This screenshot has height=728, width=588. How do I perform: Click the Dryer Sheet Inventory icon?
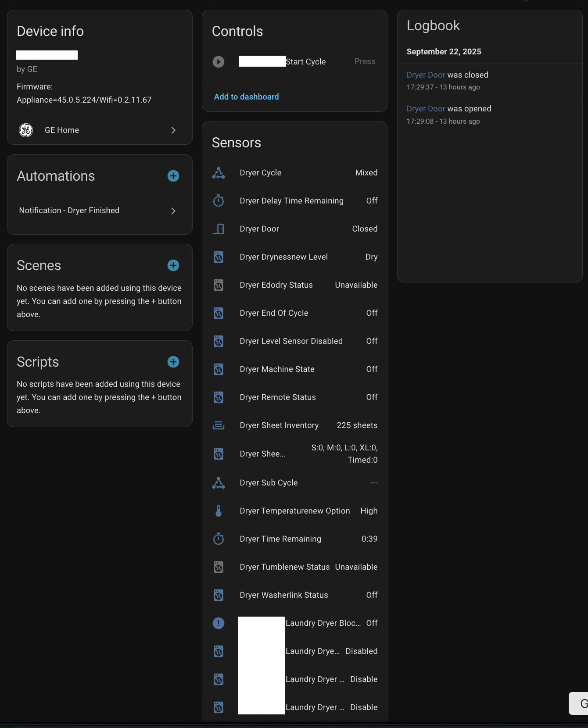(219, 425)
